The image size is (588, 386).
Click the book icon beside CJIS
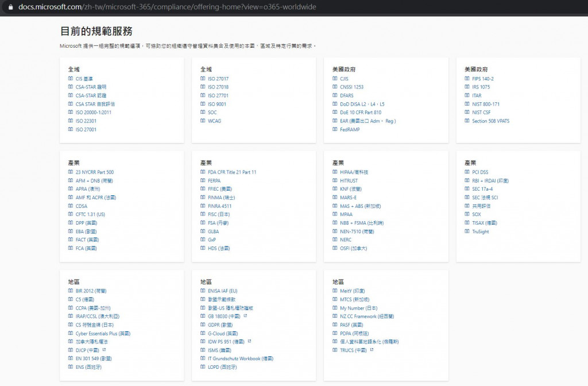335,78
